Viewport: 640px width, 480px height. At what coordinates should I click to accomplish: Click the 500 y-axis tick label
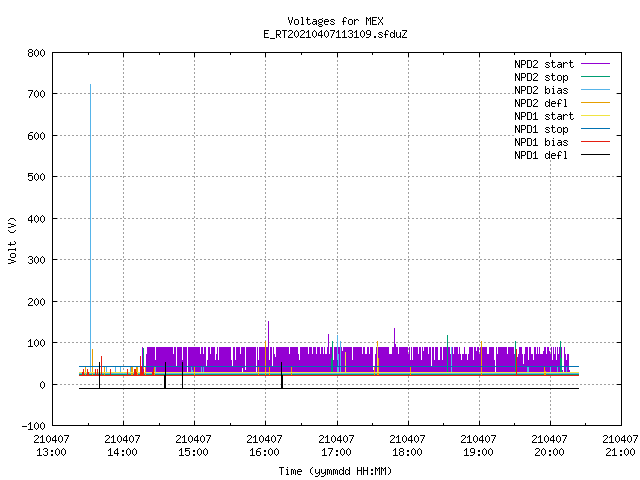tap(36, 177)
